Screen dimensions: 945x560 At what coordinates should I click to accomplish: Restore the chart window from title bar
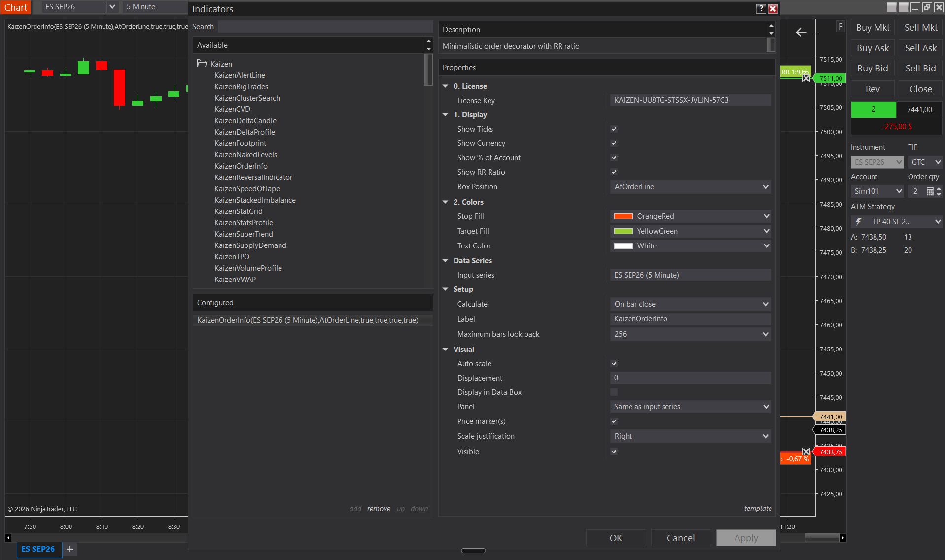pos(927,7)
